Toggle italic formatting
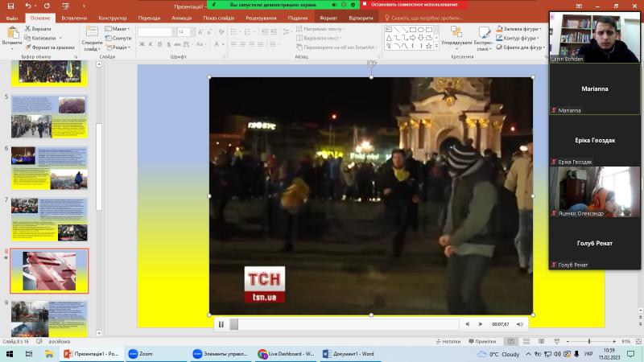Screen dimensions: 644x362 [x=151, y=44]
